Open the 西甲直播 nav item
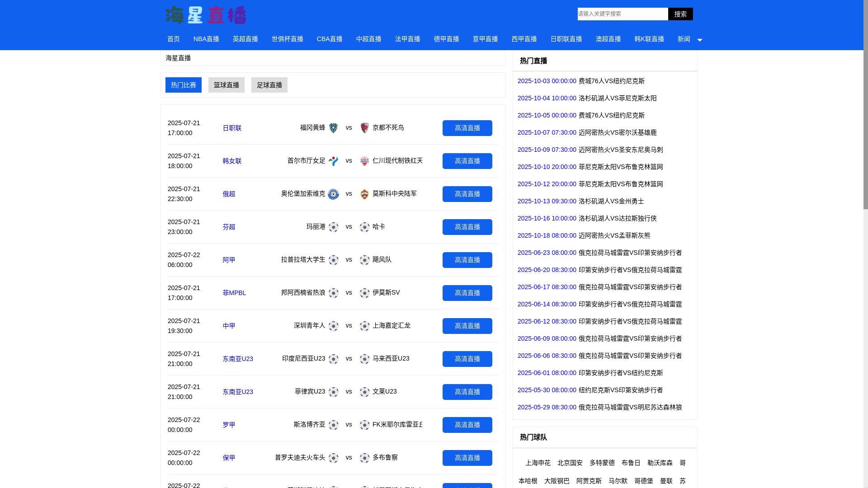 tap(524, 39)
